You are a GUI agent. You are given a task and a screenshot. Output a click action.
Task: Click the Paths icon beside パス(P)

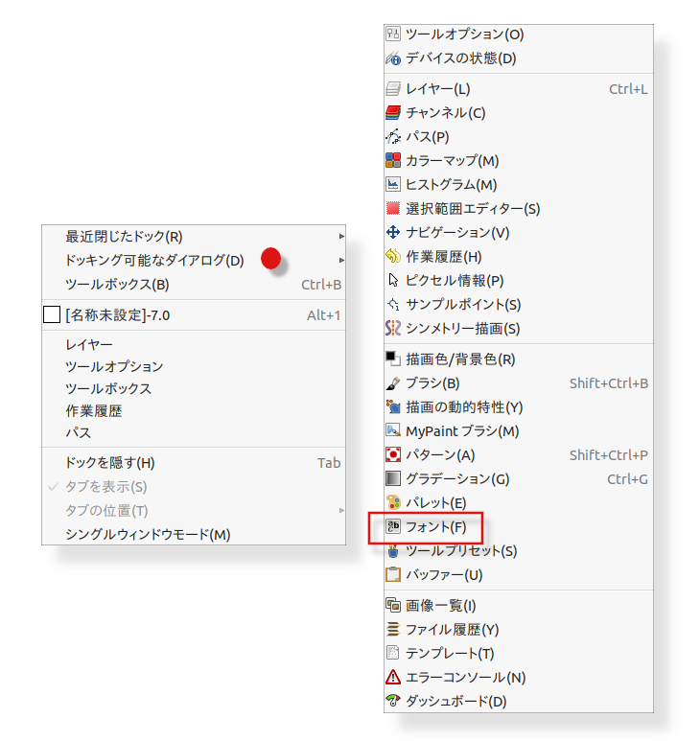pos(393,136)
